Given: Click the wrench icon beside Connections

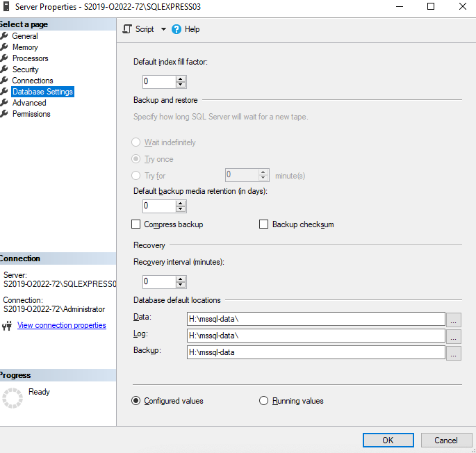Looking at the screenshot, I should [4, 80].
